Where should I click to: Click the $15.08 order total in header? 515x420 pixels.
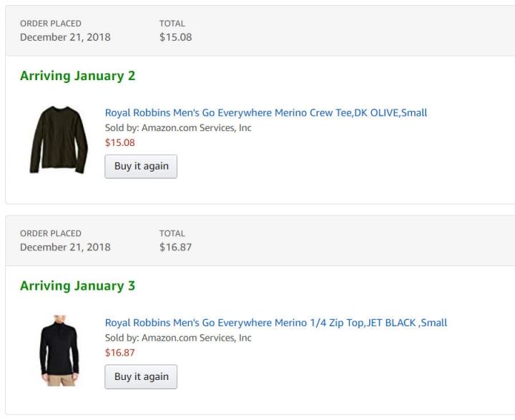point(175,37)
